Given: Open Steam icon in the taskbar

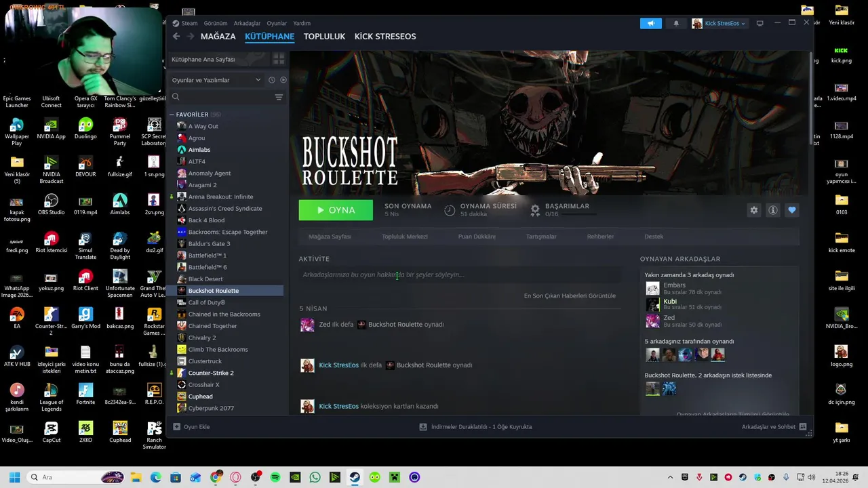Looking at the screenshot, I should [x=355, y=477].
